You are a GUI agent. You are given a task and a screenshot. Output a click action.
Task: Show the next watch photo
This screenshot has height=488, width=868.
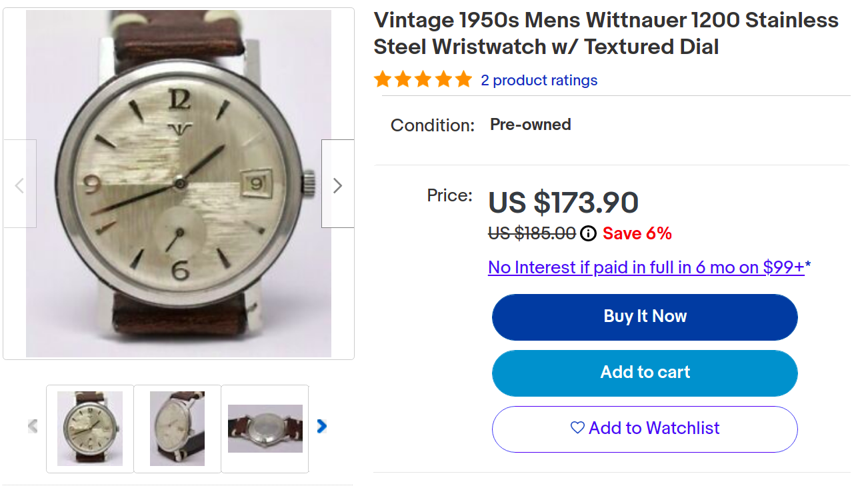coord(337,185)
